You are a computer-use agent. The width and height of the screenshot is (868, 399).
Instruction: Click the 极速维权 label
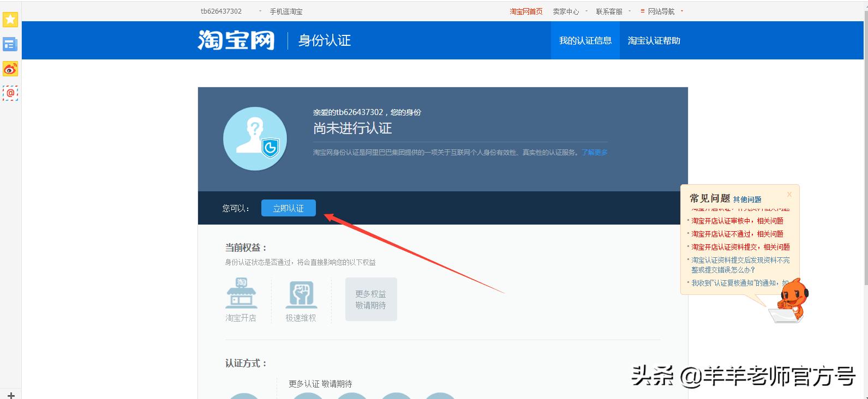[301, 318]
